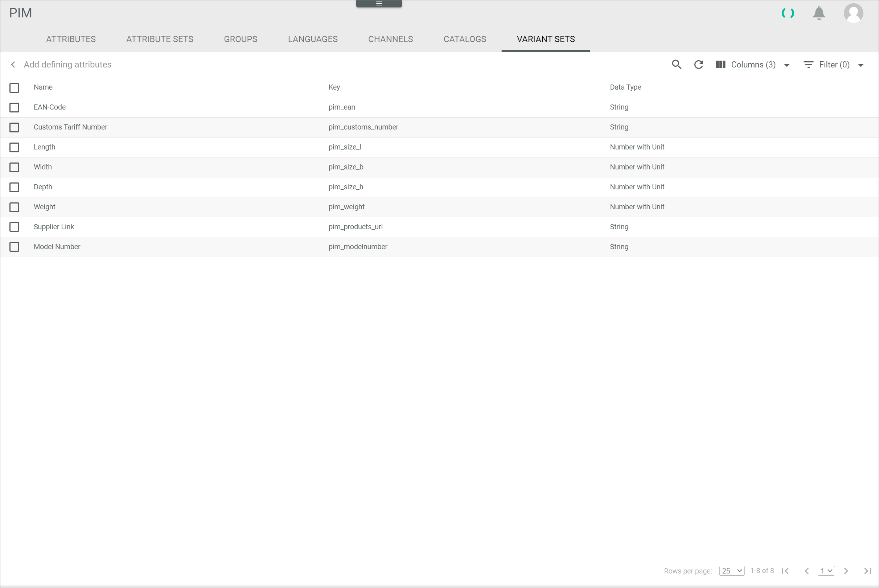This screenshot has width=879, height=588.
Task: Open the search magnifier icon
Action: [677, 65]
